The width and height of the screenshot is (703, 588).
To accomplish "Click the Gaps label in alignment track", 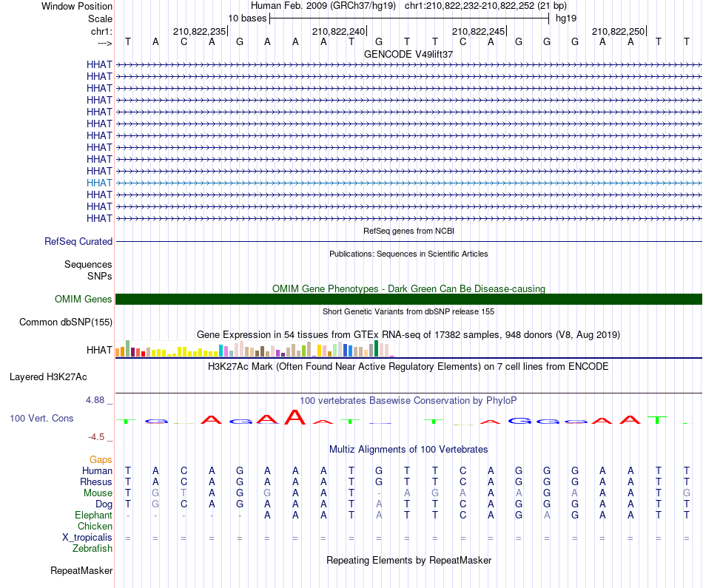I will (x=101, y=460).
